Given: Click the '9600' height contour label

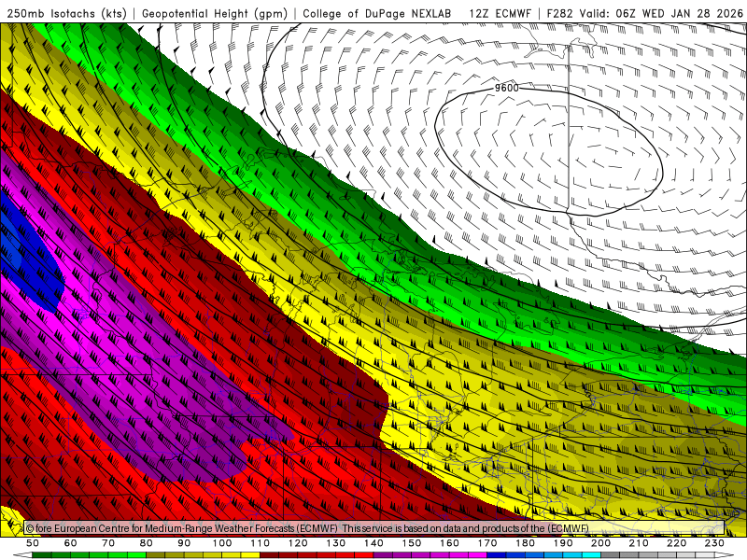Looking at the screenshot, I should point(506,88).
